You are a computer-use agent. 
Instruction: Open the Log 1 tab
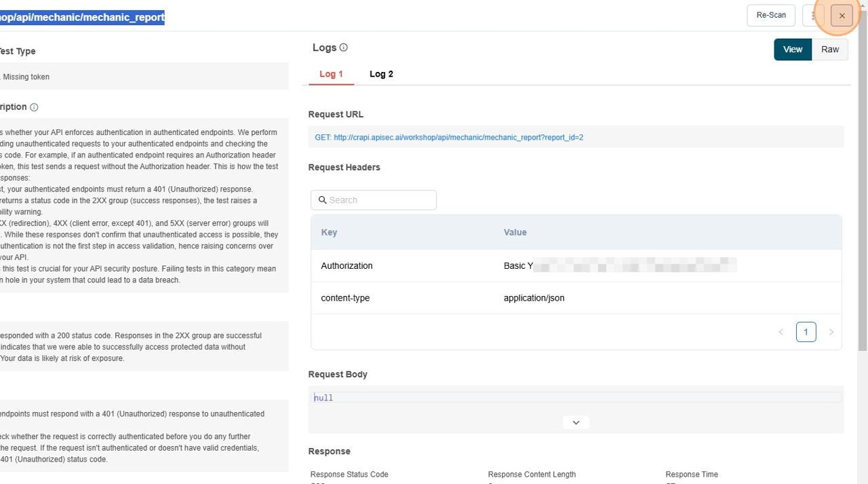tap(331, 74)
